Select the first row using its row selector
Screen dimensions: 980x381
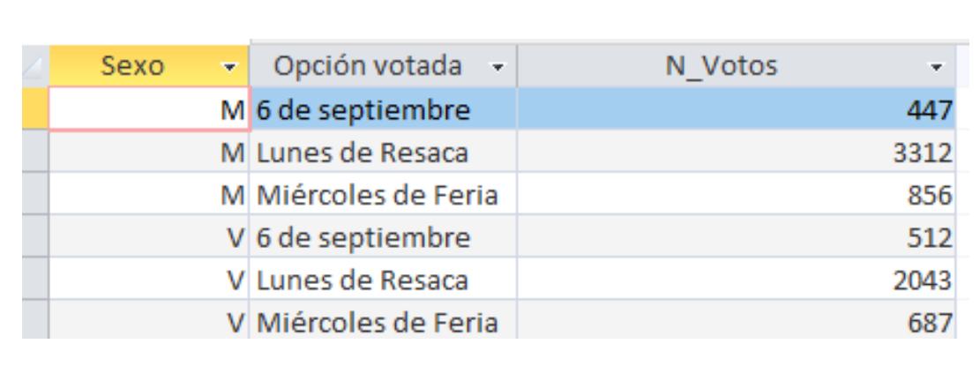35,109
